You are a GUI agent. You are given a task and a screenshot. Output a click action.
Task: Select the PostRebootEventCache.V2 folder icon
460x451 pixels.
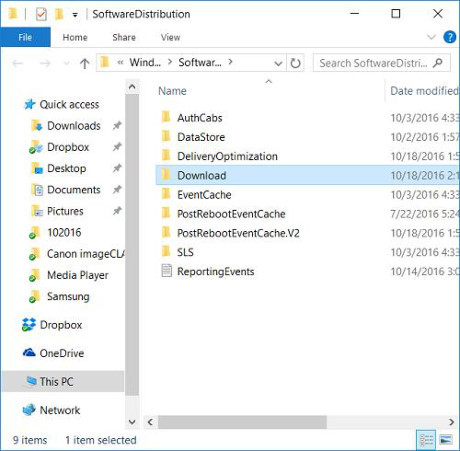pyautogui.click(x=166, y=233)
